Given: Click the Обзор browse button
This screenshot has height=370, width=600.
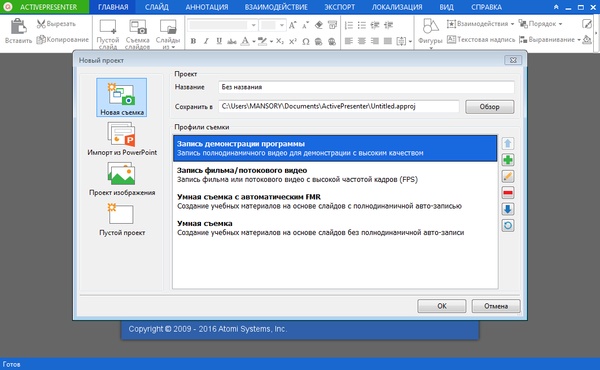Looking at the screenshot, I should [x=489, y=107].
